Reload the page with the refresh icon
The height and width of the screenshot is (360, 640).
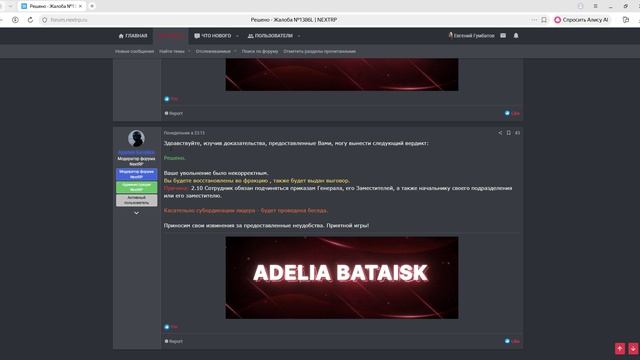pos(30,20)
